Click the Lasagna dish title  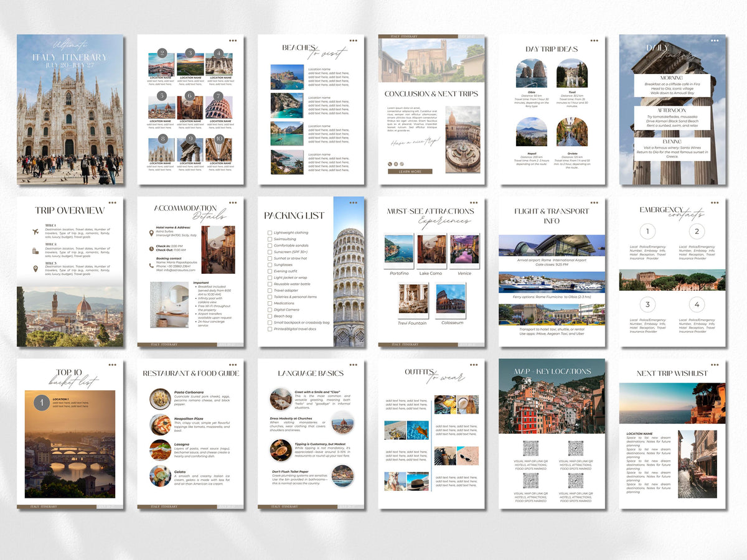(x=181, y=443)
